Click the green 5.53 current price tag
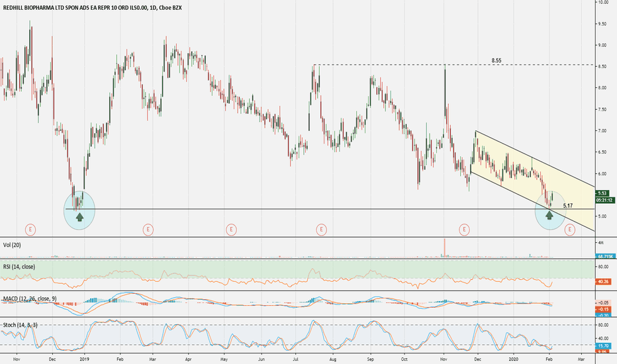Image resolution: width=617 pixels, height=364 pixels. (x=603, y=193)
